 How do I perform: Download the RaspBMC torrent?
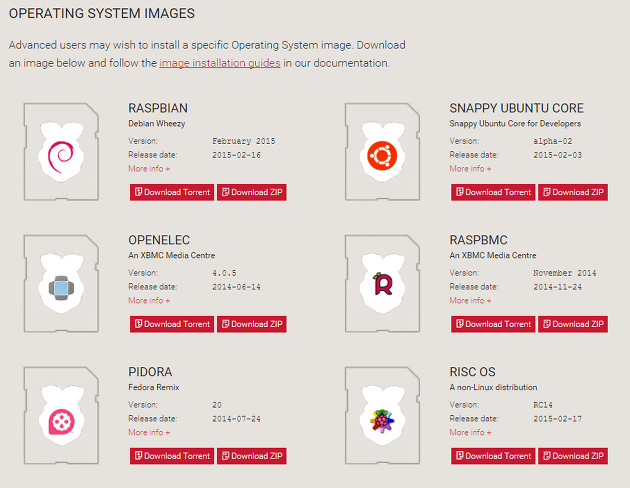(x=493, y=324)
